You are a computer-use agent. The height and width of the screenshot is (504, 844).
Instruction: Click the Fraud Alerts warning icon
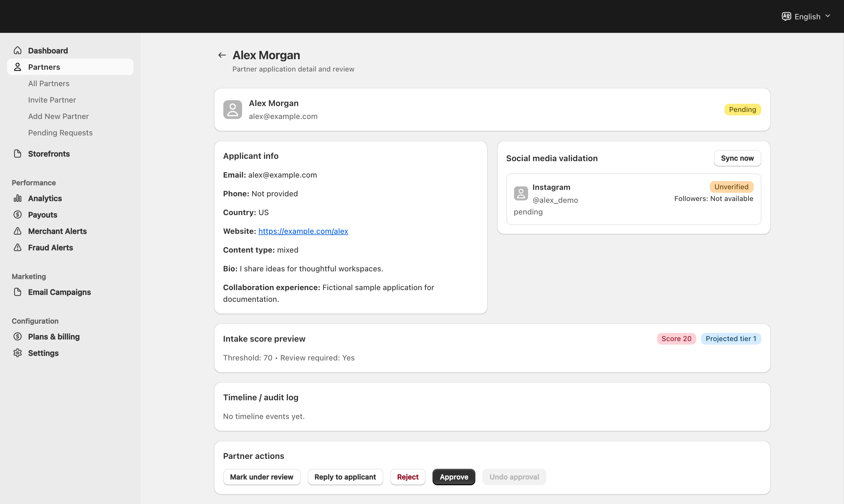pyautogui.click(x=18, y=248)
